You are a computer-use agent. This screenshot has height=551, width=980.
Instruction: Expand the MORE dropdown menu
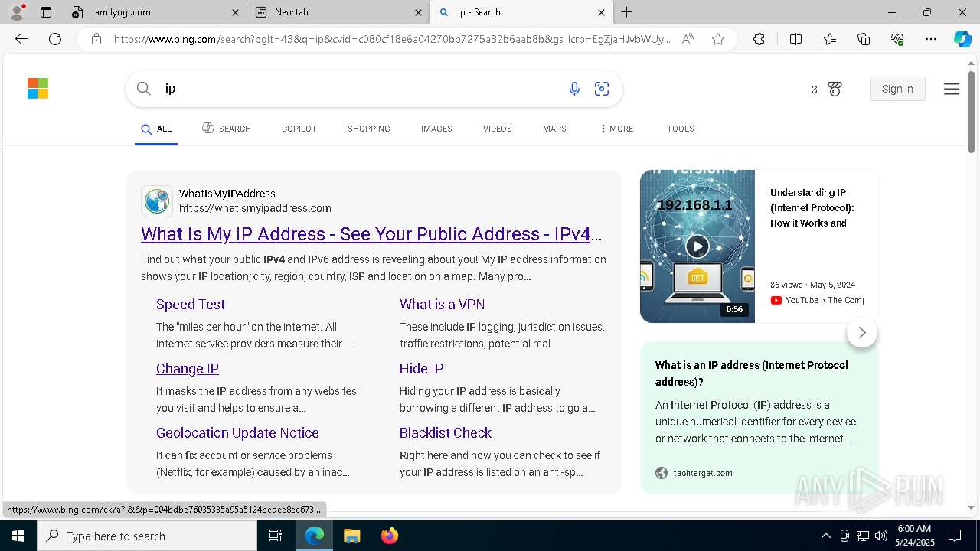[617, 129]
